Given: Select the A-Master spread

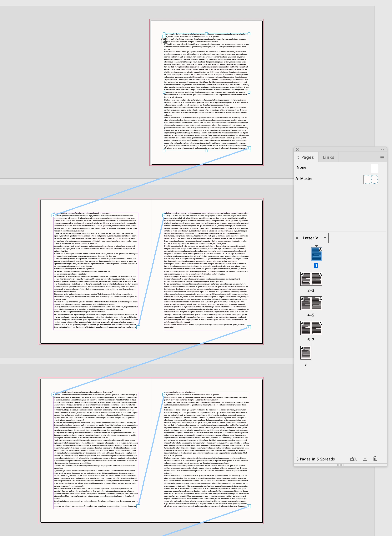Looking at the screenshot, I should pos(371,179).
